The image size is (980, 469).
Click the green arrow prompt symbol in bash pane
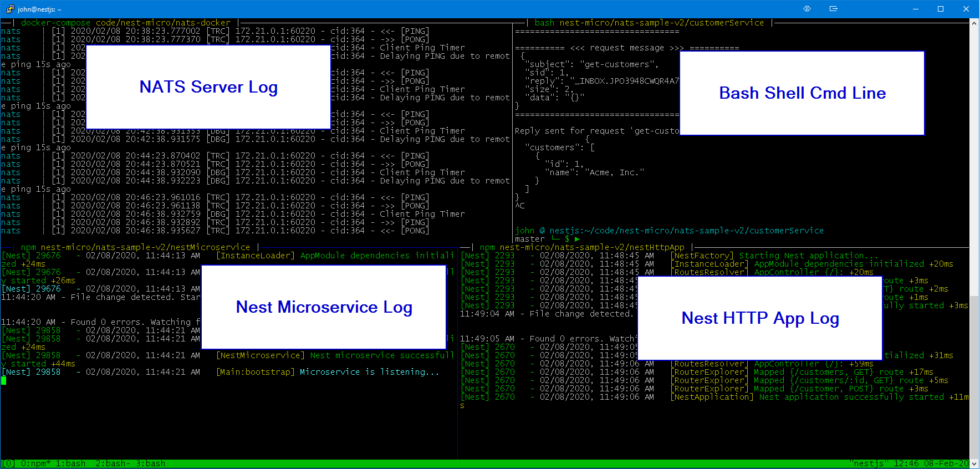click(x=577, y=239)
